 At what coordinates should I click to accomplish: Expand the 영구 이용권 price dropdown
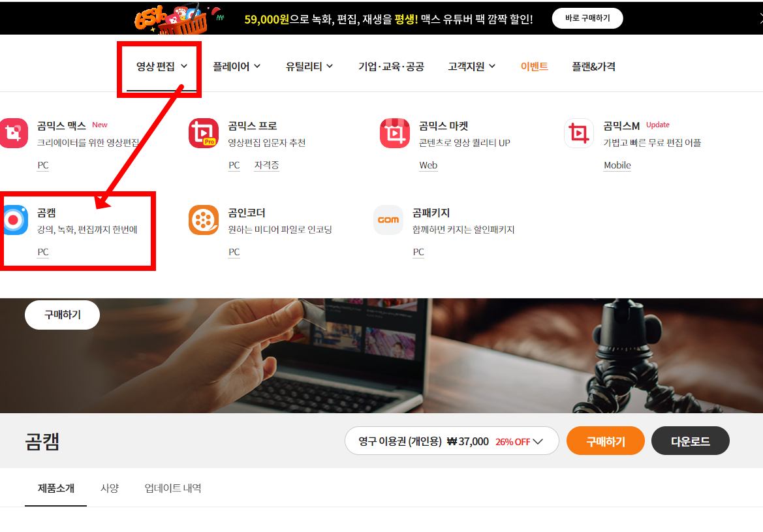click(452, 441)
